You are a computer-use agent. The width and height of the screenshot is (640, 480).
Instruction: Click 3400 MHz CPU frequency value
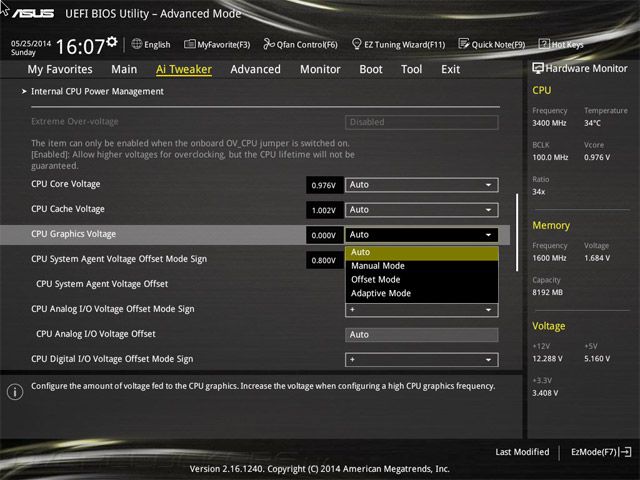click(x=549, y=123)
